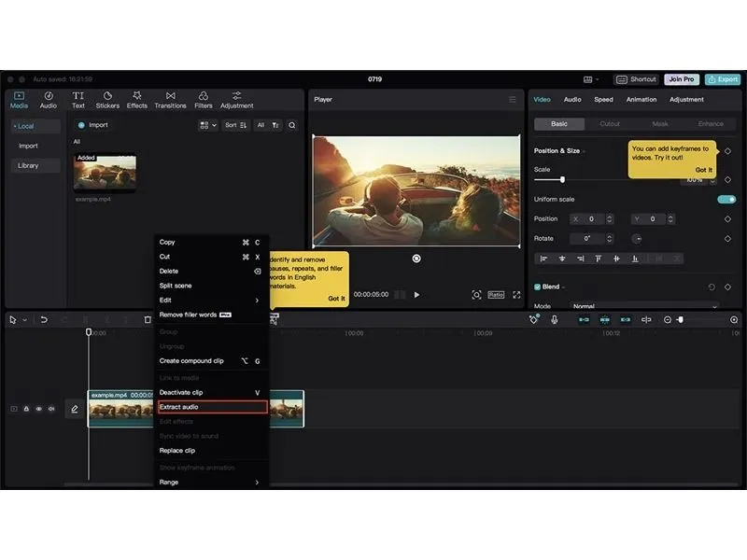
Task: Click the Scale slider handle
Action: coord(563,179)
